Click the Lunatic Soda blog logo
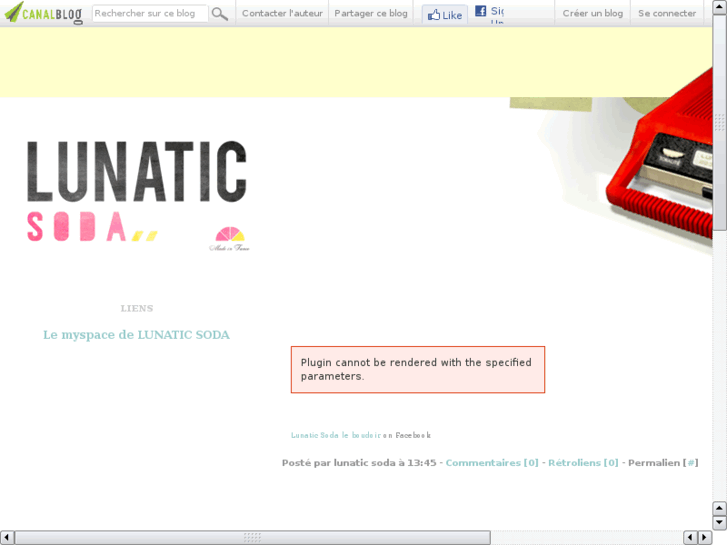Screen dimensions: 727x545 click(137, 191)
